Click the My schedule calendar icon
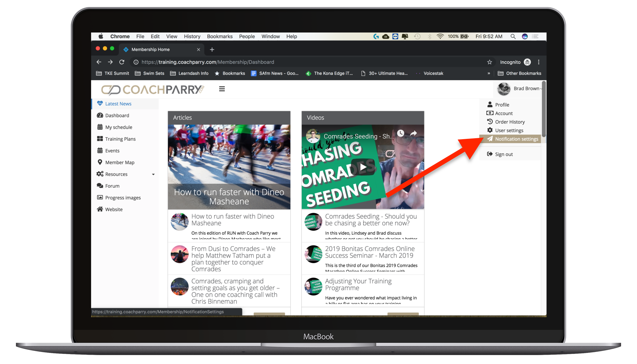Screen dimensions: 637x364 click(100, 127)
